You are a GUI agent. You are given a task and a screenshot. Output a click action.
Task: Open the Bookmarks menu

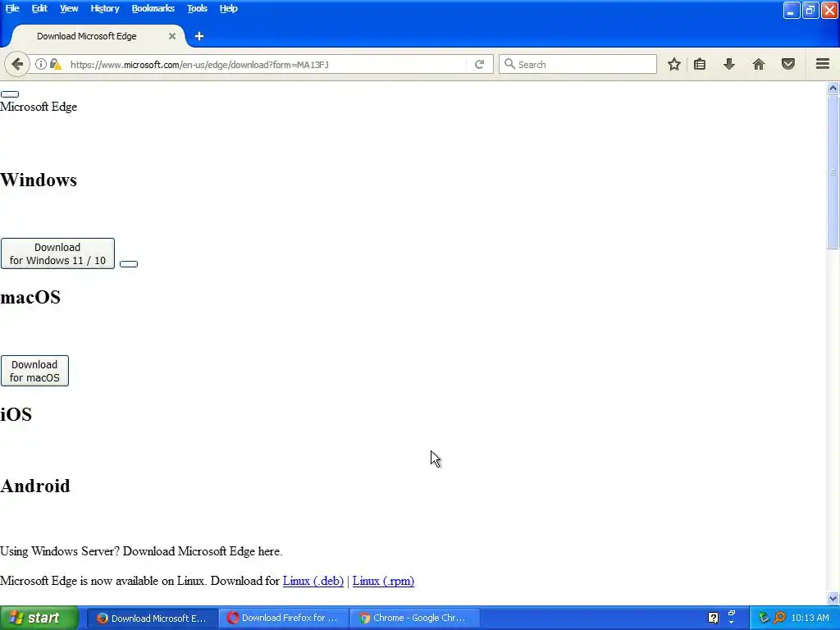[153, 8]
